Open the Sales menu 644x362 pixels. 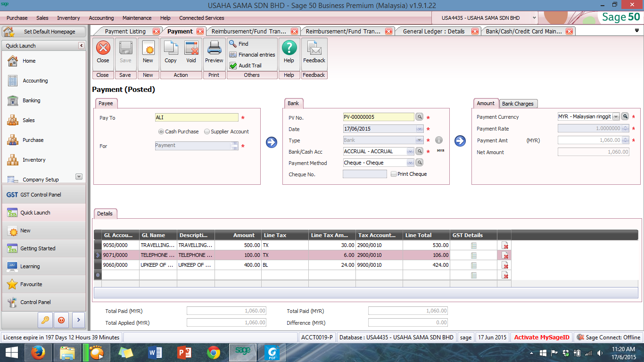(42, 18)
